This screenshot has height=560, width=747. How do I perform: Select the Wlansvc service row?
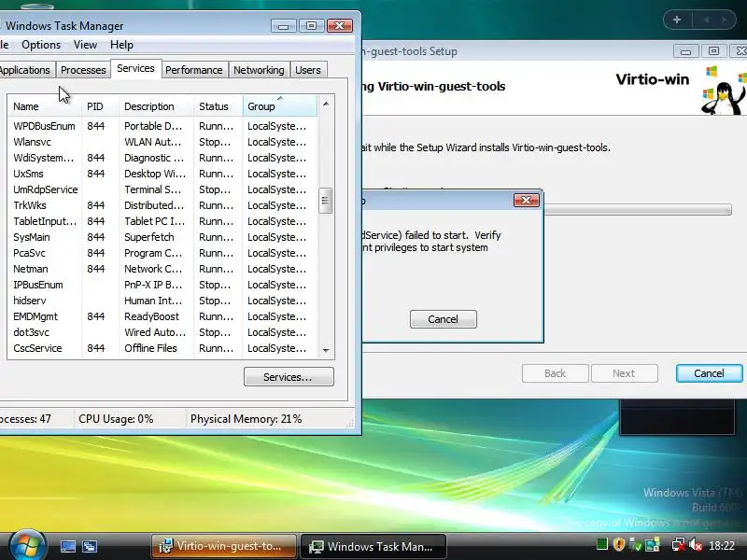click(x=162, y=142)
